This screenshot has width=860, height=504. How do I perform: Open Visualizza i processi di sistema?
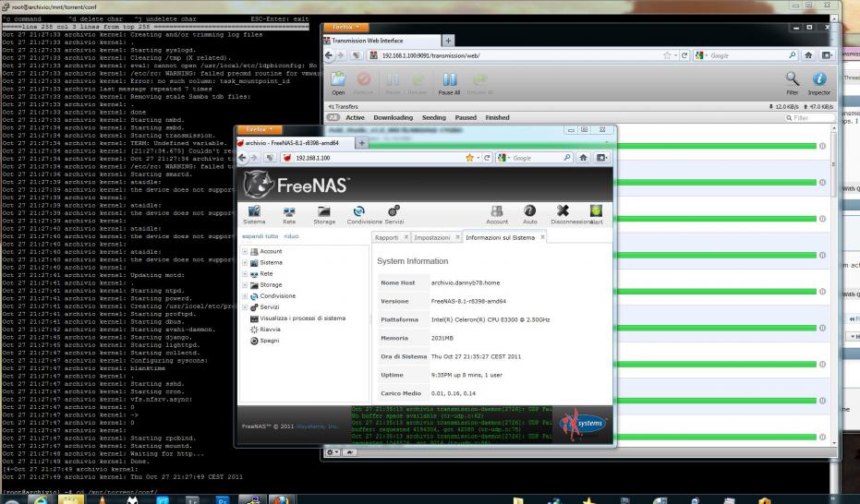coord(297,318)
